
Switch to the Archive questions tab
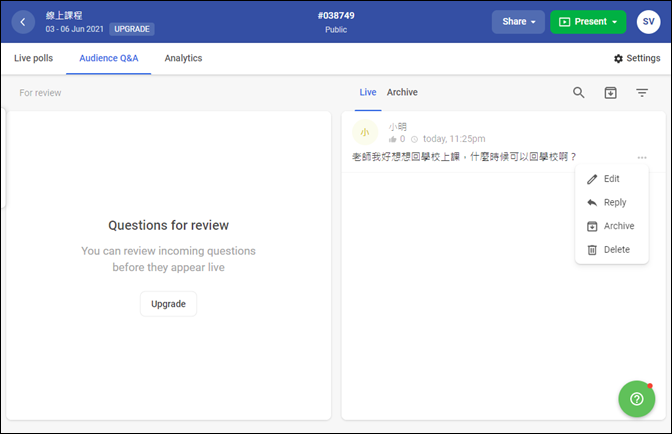click(x=402, y=93)
